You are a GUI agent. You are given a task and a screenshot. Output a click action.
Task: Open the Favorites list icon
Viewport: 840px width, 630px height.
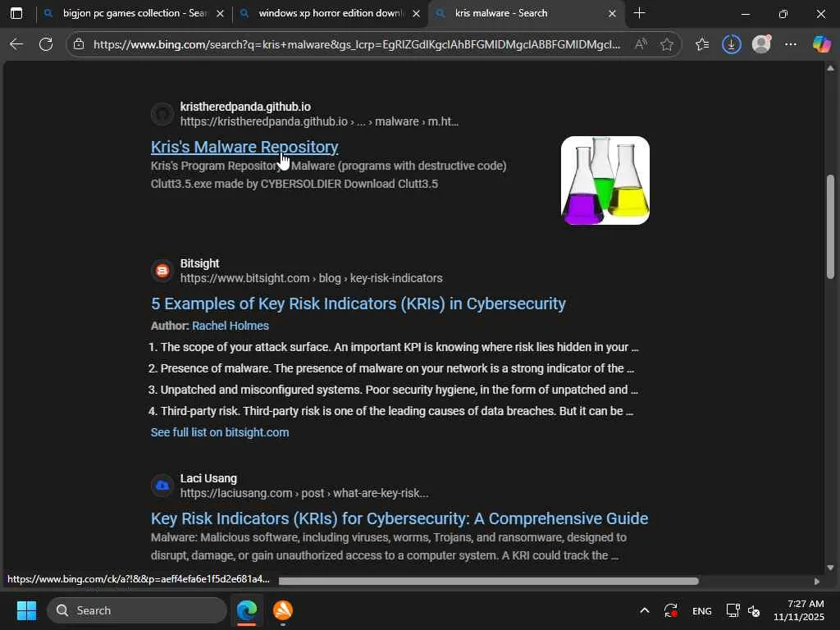click(702, 44)
